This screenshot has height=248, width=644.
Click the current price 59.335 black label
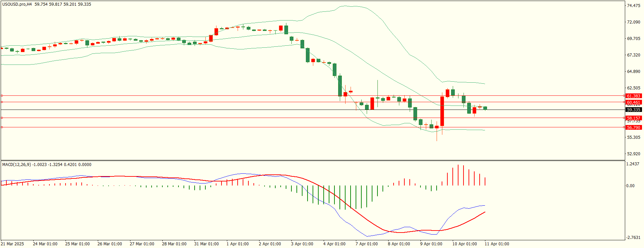click(x=634, y=110)
